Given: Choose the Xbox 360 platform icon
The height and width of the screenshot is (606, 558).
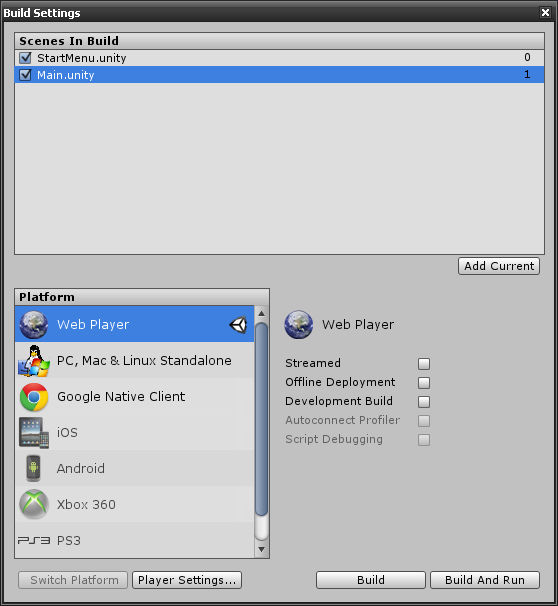Looking at the screenshot, I should pyautogui.click(x=34, y=504).
